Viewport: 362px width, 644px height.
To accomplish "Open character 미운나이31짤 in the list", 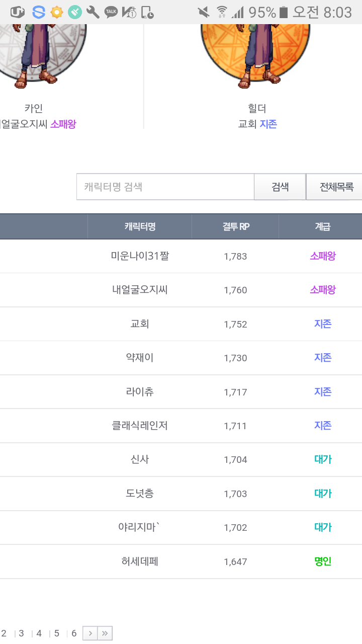I will pyautogui.click(x=140, y=256).
